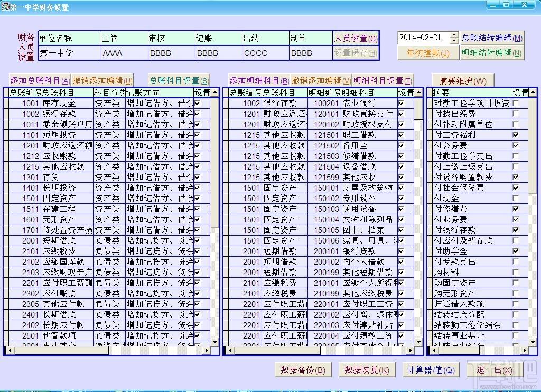The width and height of the screenshot is (541, 392).
Task: Click 设置保存(H) button
Action: pos(356,53)
